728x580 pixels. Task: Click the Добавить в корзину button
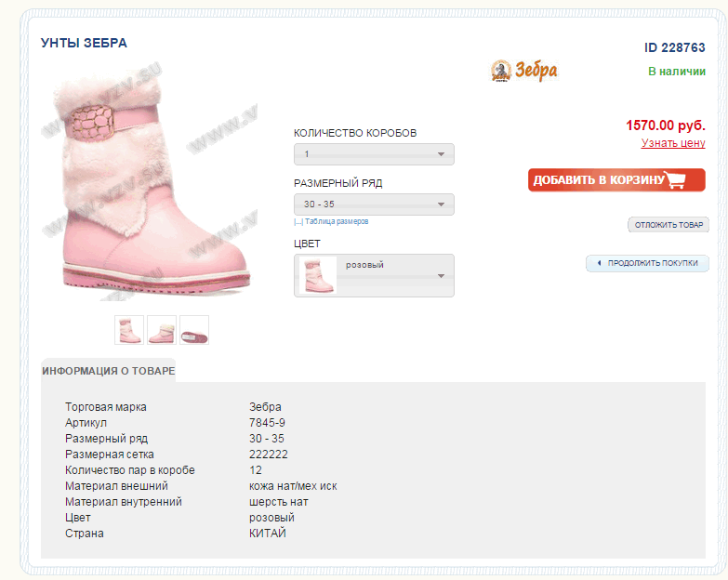pyautogui.click(x=616, y=180)
